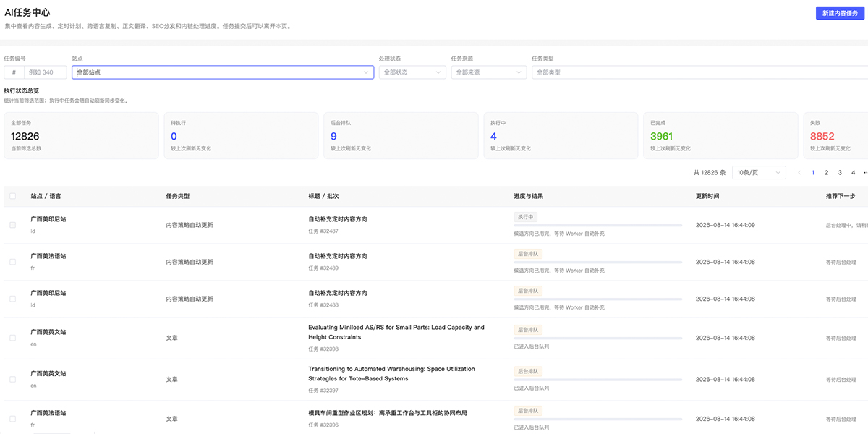Open the Evaluating Miniload AS/RS article title
This screenshot has width=868, height=434.
pyautogui.click(x=396, y=332)
